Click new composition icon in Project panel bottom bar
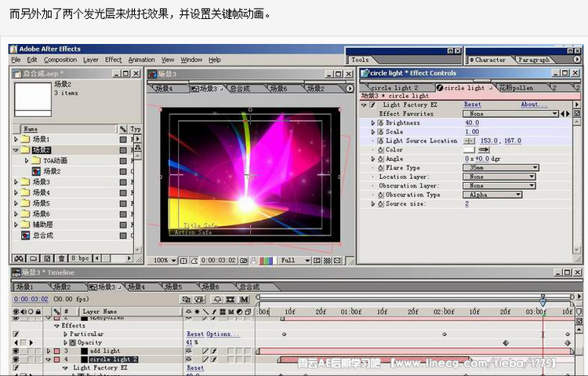 tap(47, 258)
